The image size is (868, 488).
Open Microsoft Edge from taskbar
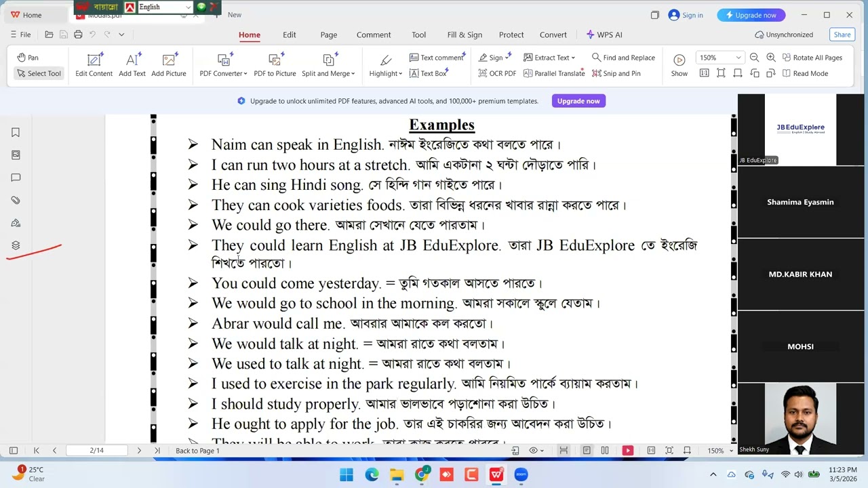point(372,474)
